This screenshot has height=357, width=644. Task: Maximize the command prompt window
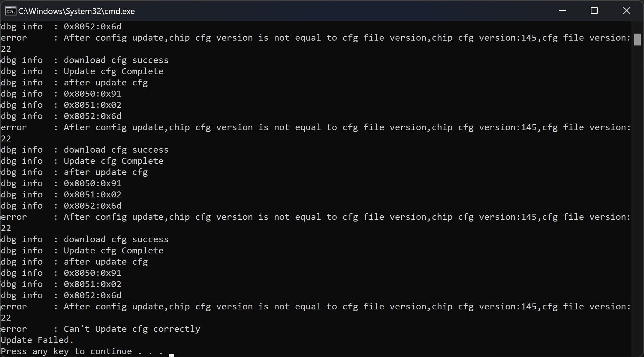pos(594,11)
